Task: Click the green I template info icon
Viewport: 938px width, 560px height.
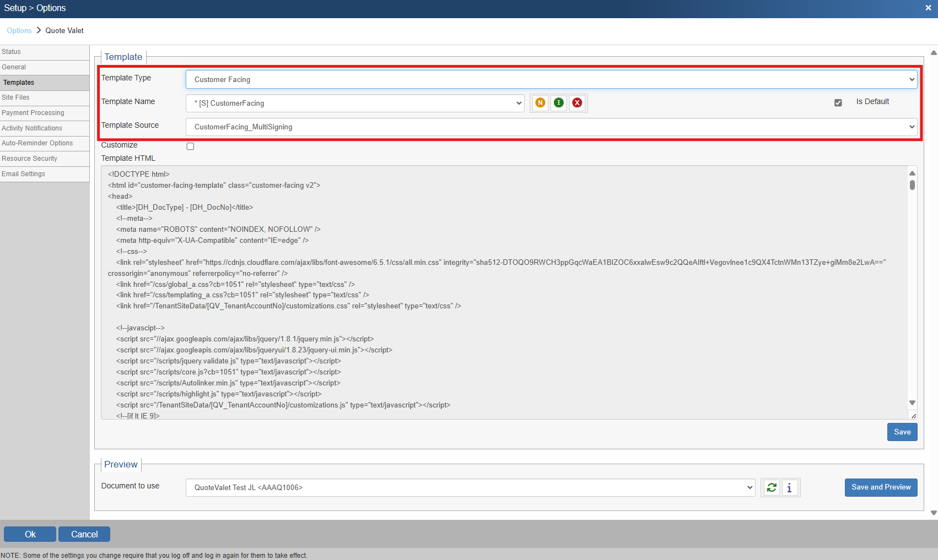Action: (x=559, y=103)
